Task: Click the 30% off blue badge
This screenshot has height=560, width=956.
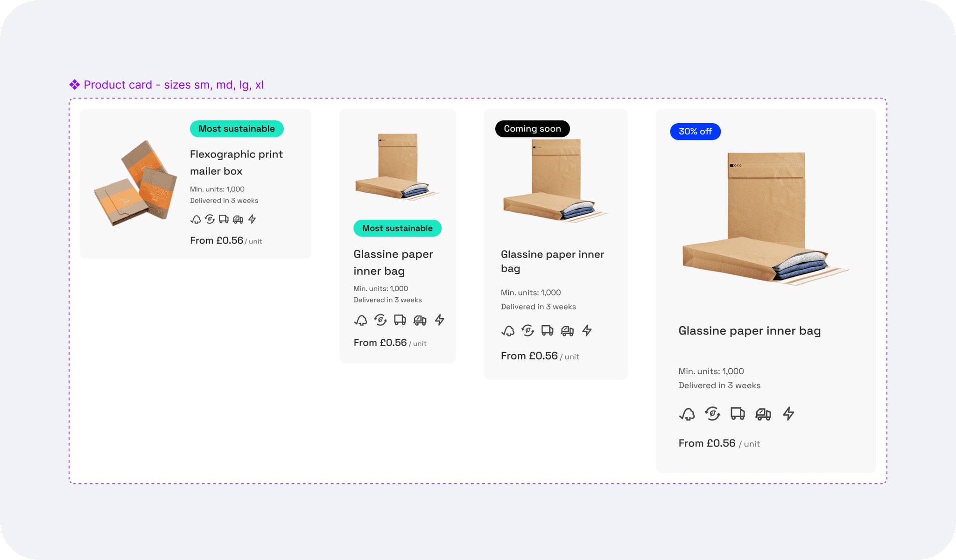Action: [x=695, y=132]
